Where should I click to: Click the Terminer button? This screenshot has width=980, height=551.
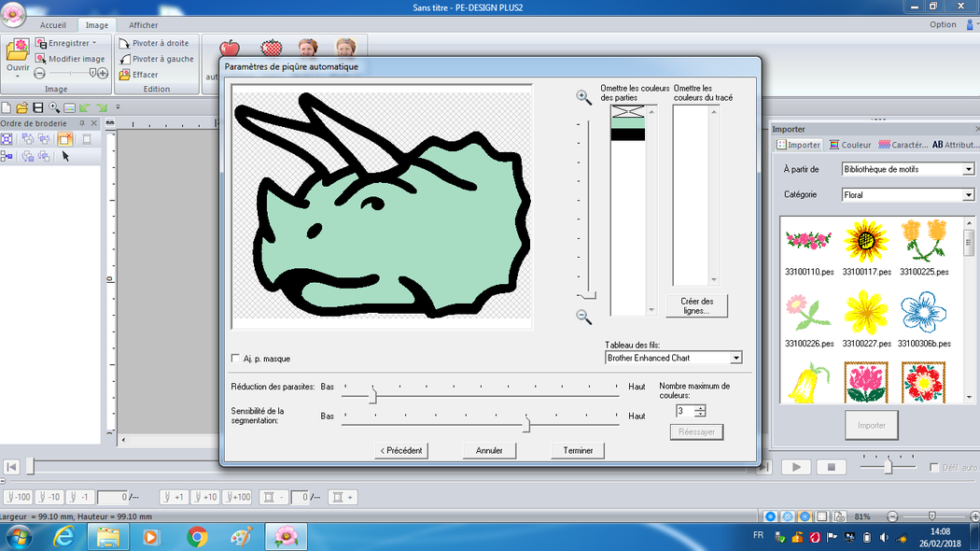(x=578, y=450)
